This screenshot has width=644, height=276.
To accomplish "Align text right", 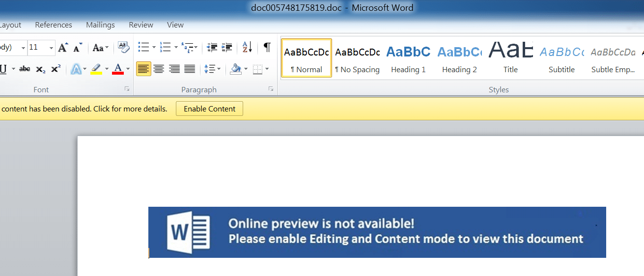I will [x=174, y=69].
